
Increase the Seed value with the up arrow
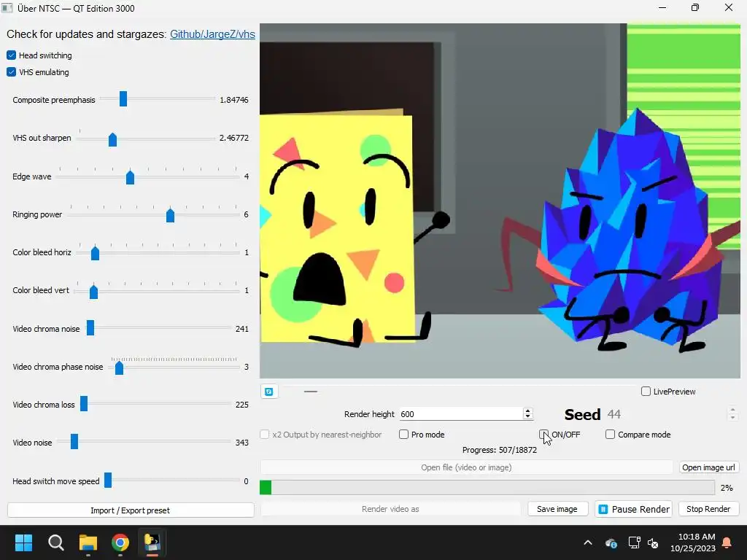(732, 410)
